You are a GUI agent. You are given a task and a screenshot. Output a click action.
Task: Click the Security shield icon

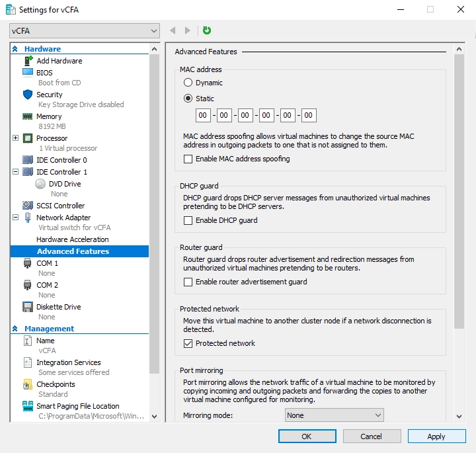click(x=28, y=95)
